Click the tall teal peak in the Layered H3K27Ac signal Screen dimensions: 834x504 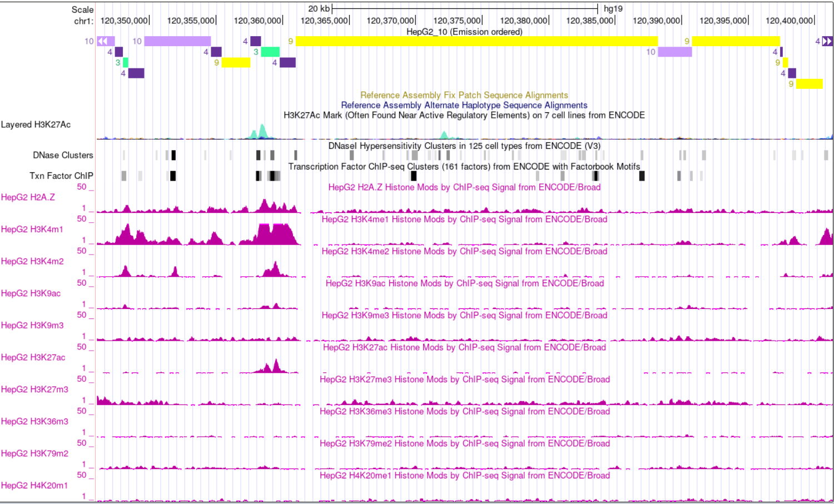point(261,129)
